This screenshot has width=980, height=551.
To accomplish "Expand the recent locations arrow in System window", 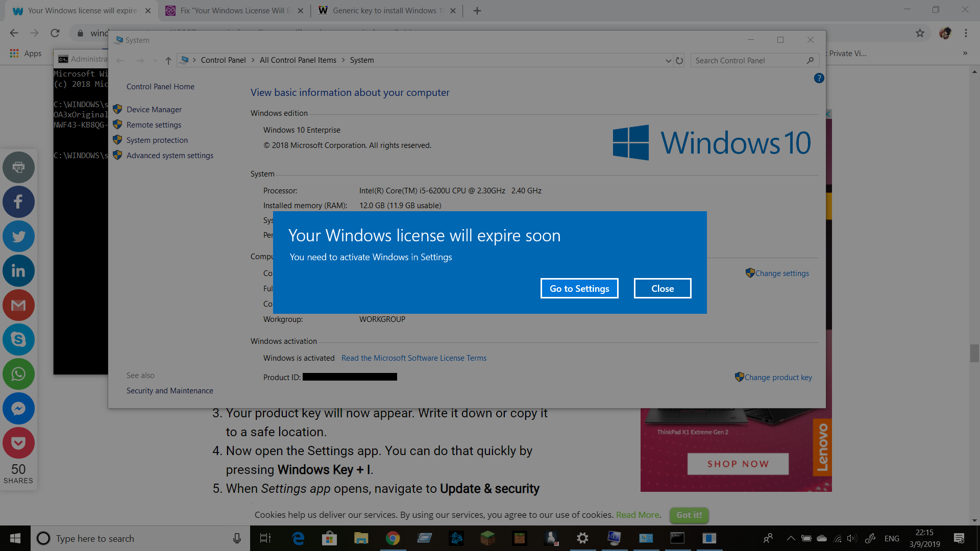I will pyautogui.click(x=155, y=60).
